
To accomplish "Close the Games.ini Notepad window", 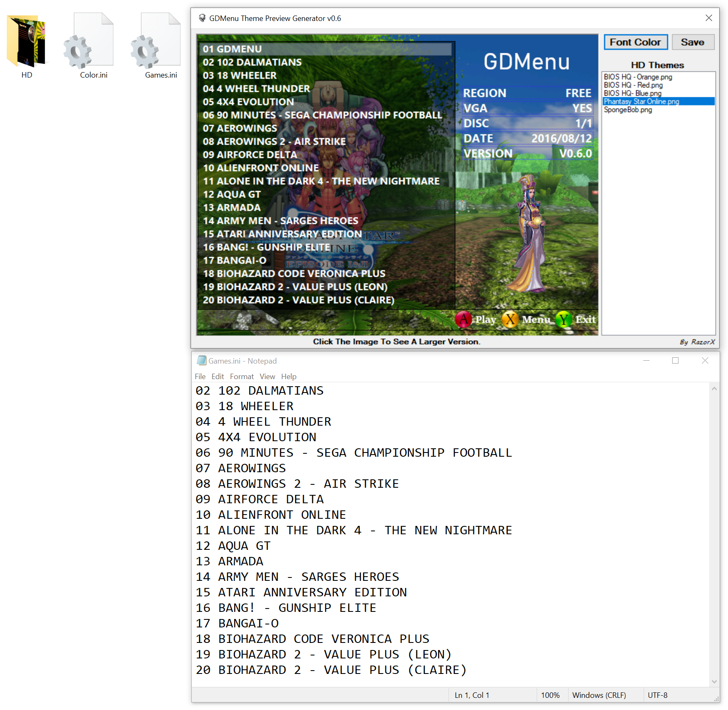I will coord(705,360).
